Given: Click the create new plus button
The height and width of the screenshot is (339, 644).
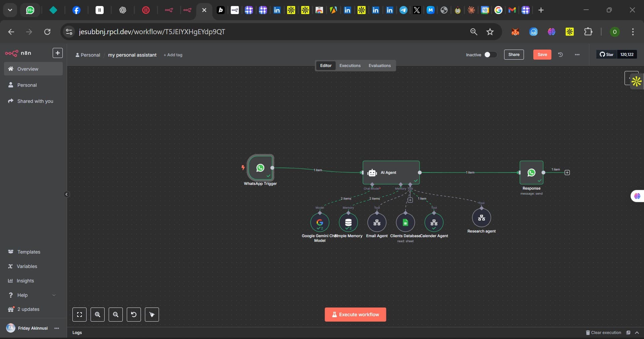Looking at the screenshot, I should point(58,53).
